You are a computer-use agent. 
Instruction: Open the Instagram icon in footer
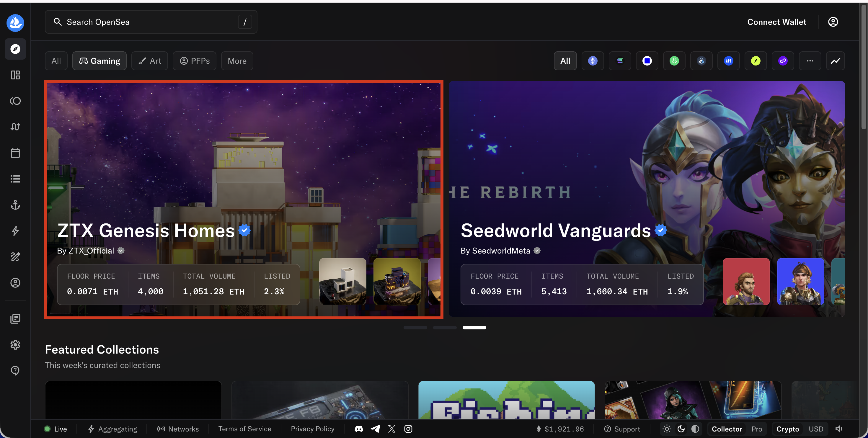(408, 429)
